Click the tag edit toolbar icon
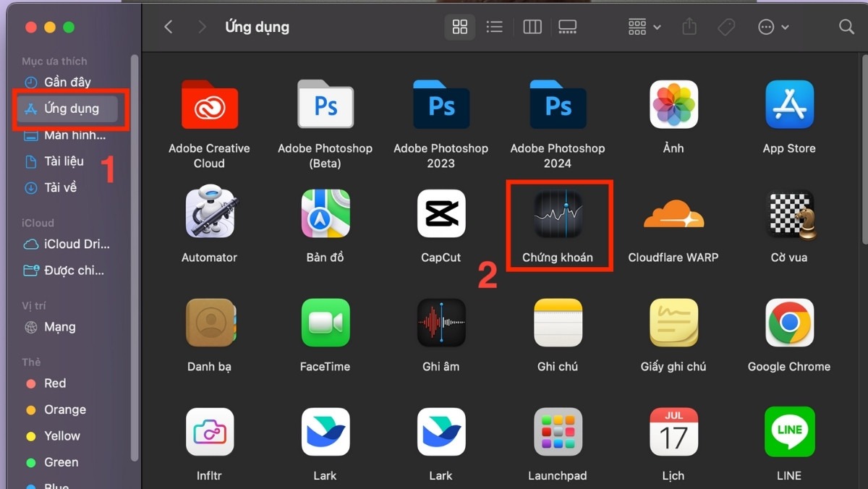 point(726,27)
